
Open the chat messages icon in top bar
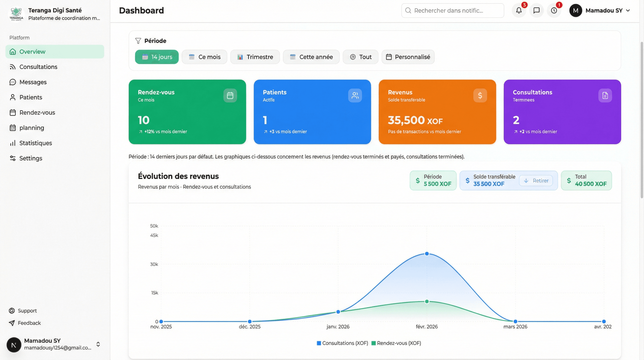coord(536,11)
